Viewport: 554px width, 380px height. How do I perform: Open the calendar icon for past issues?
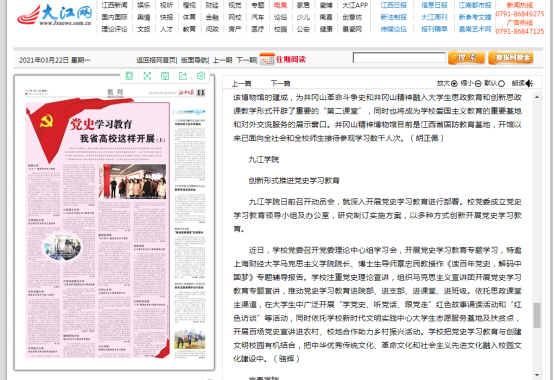(x=267, y=59)
